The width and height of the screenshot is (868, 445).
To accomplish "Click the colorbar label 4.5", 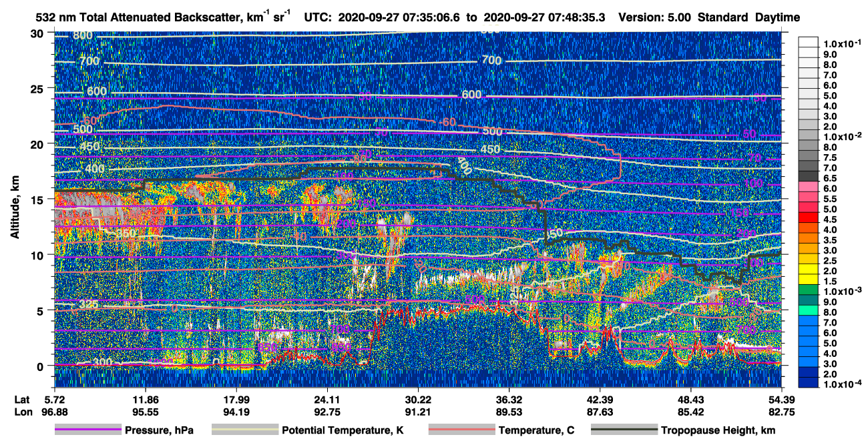I will point(831,219).
